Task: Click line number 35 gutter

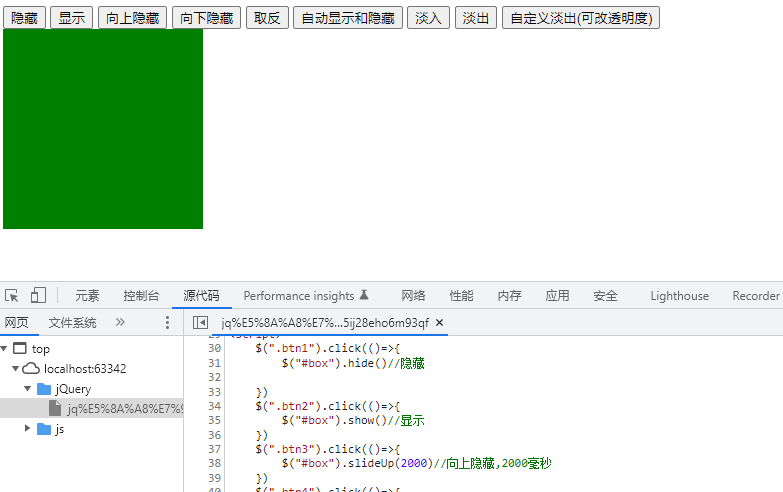Action: 215,420
